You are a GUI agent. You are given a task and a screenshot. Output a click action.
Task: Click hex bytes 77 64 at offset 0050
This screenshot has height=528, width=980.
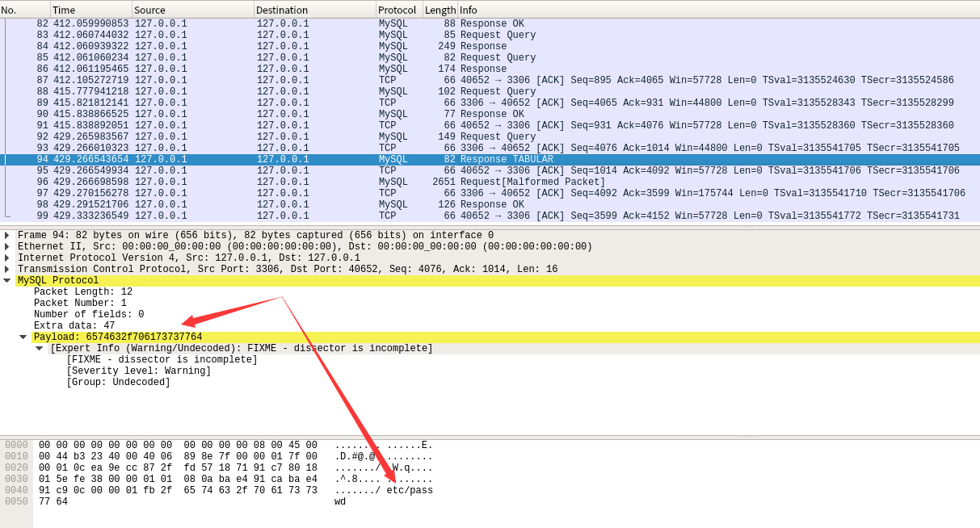click(53, 502)
